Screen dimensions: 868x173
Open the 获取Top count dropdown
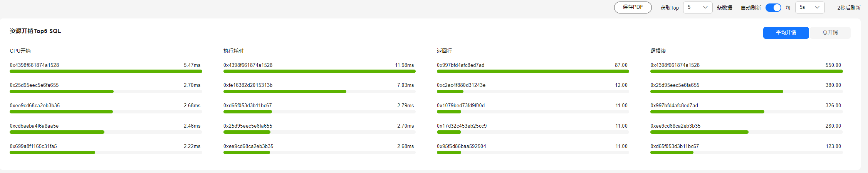[x=698, y=7]
